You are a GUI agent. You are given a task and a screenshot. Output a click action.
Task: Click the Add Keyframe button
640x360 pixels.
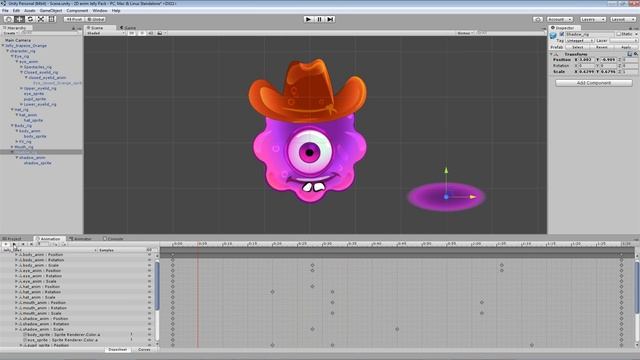(56, 244)
